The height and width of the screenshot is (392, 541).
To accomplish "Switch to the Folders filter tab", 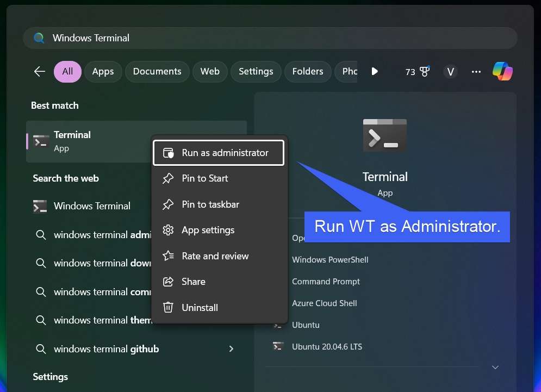I will point(307,71).
